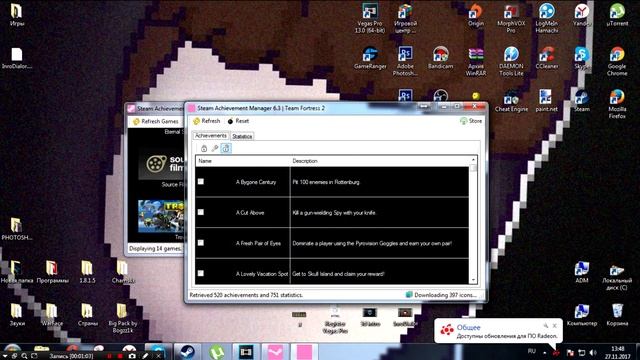Click the highlighted unlock all icon
This screenshot has width=640, height=360.
coord(226,149)
